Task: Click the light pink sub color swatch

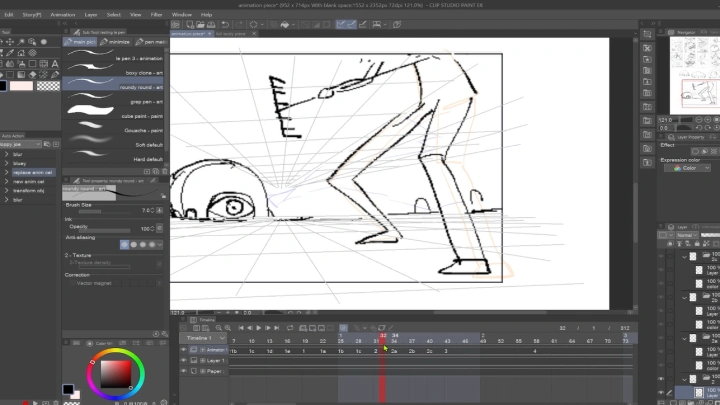Action: [22, 86]
